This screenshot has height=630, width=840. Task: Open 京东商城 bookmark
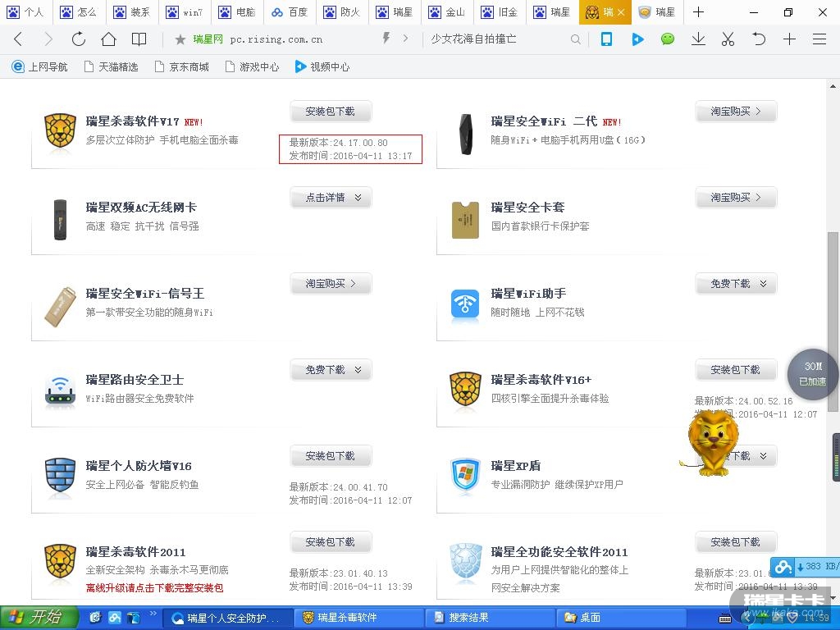(x=182, y=67)
